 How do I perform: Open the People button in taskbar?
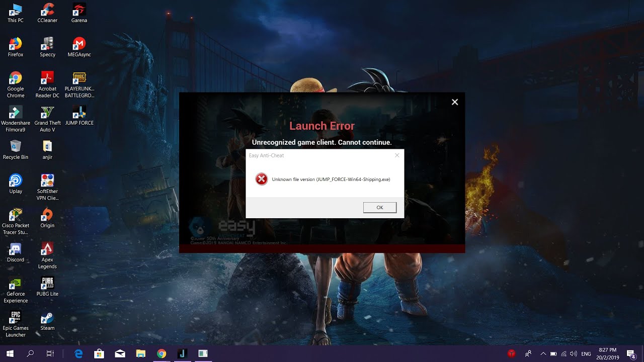point(528,353)
